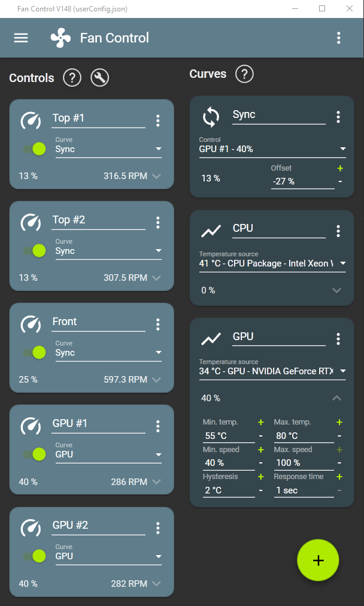
Task: Disable the GPU #2 control switch
Action: (34, 556)
